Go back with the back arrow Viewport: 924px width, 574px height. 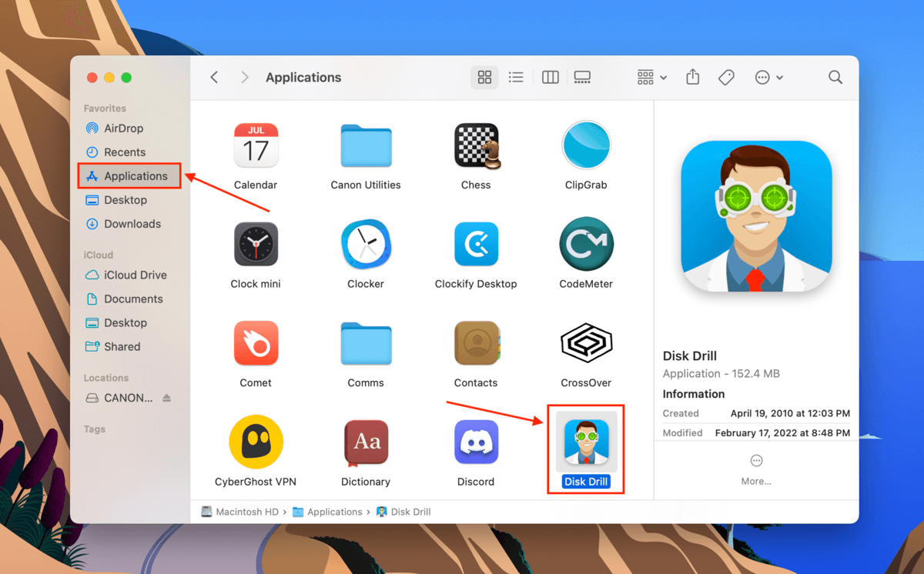coord(214,77)
